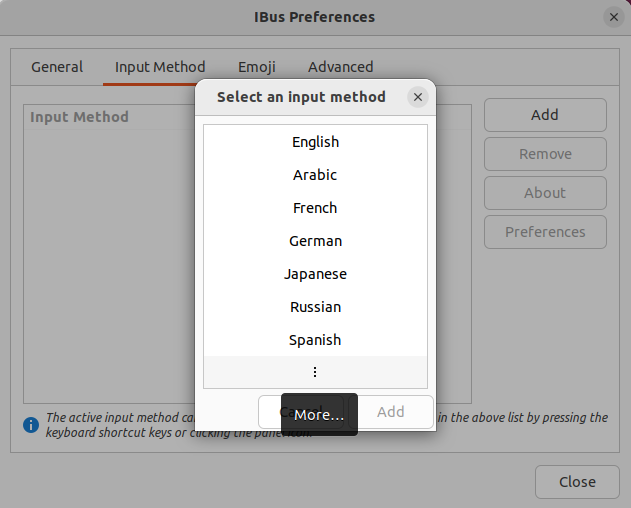Select German from the language list

coord(315,241)
